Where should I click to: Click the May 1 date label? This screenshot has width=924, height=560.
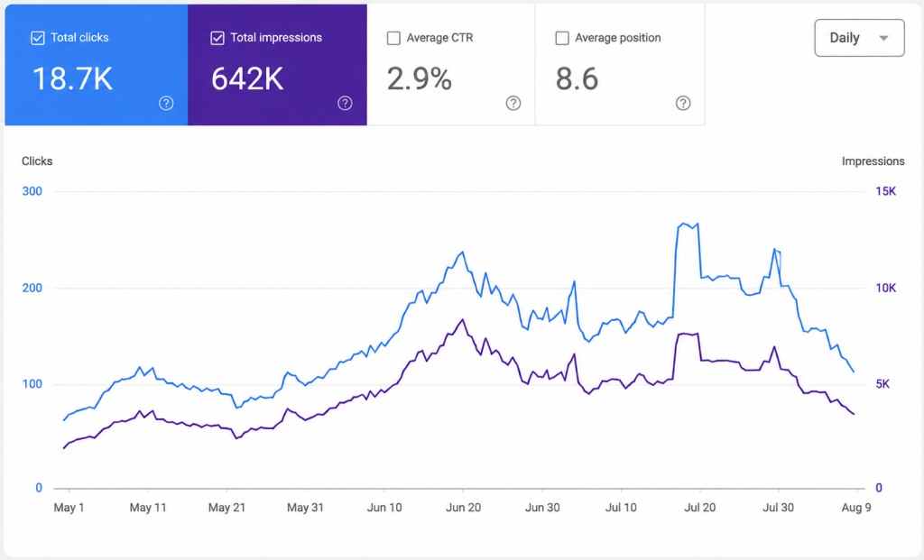(x=69, y=508)
